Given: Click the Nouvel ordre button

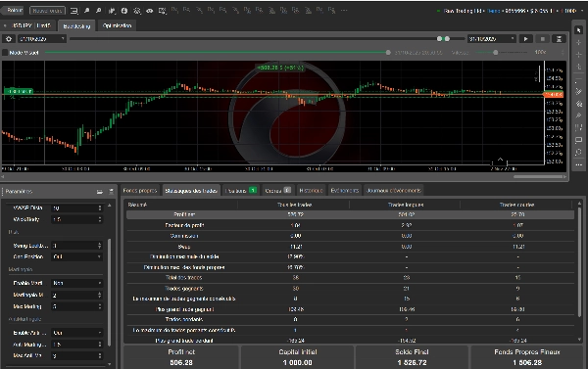Looking at the screenshot, I should 47,11.
